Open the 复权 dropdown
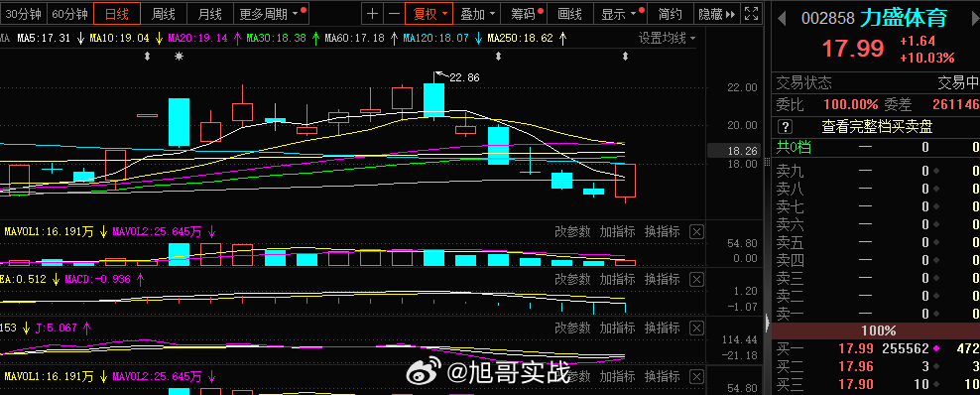 coord(429,13)
